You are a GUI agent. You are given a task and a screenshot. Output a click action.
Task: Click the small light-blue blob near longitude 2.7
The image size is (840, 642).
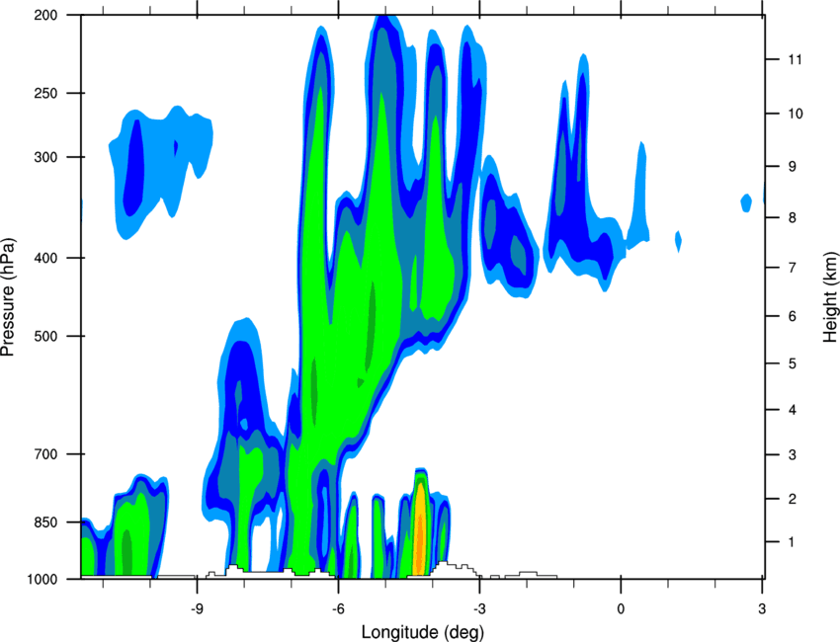point(746,202)
